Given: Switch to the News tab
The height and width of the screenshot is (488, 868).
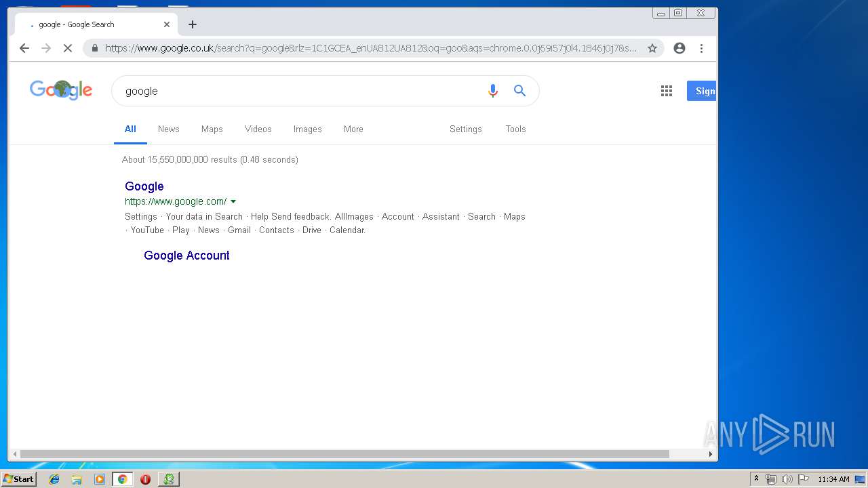Looking at the screenshot, I should [169, 129].
